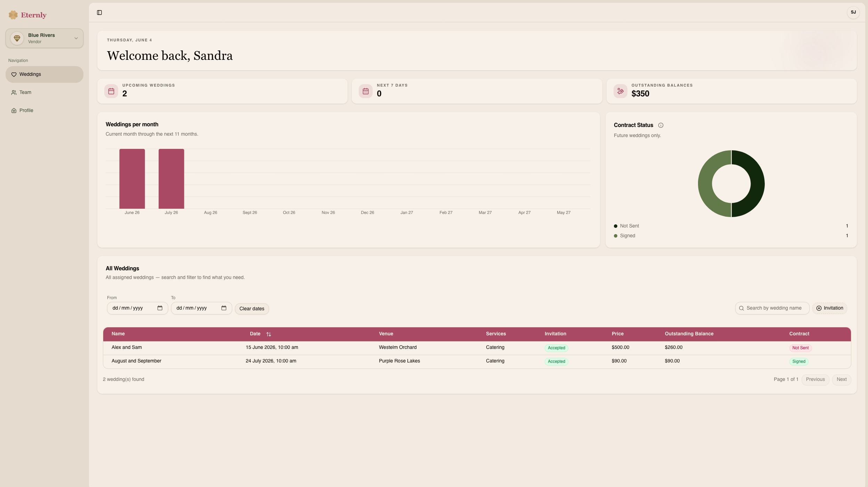Click the Next 7 Days calendar icon

[x=366, y=91]
